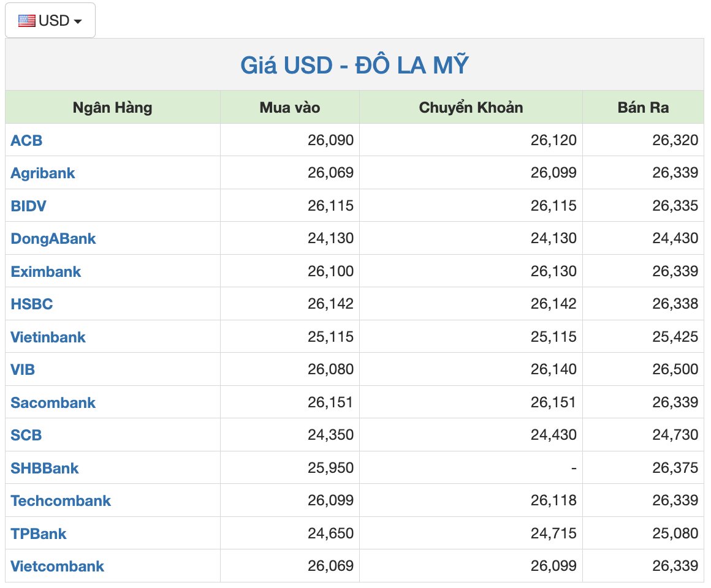Open the SCB bank link
711x588 pixels.
point(26,435)
